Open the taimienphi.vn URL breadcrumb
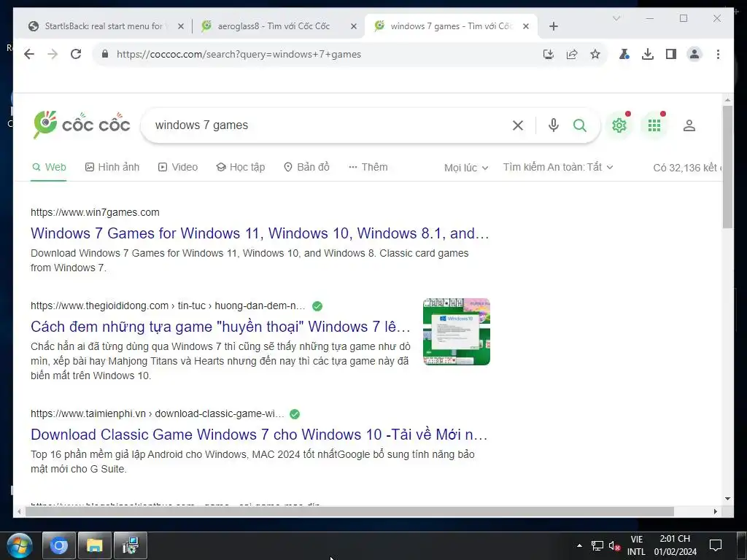747x560 pixels. click(x=158, y=414)
